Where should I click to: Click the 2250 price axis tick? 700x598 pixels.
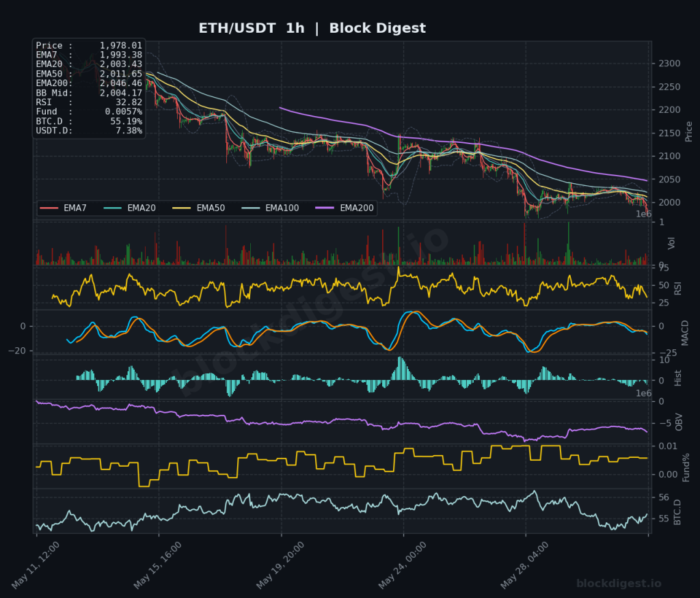point(669,87)
